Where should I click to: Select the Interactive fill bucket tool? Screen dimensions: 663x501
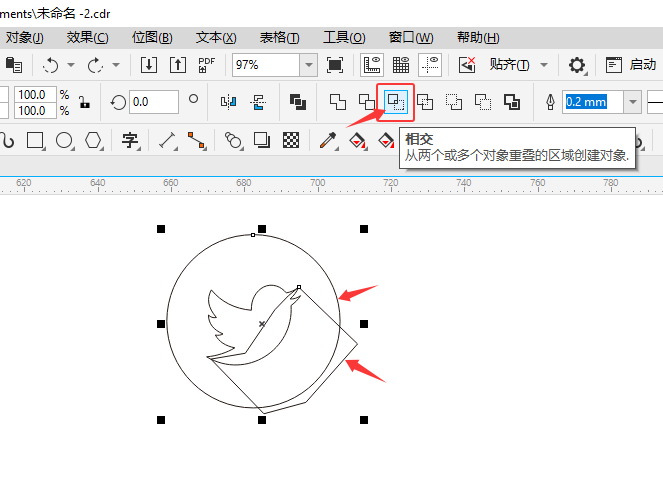(357, 140)
